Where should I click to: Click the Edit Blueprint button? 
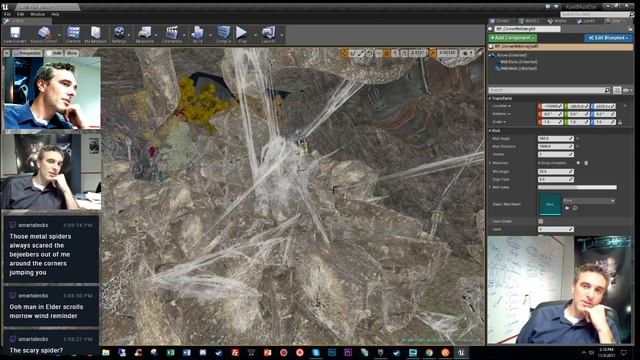coord(608,38)
